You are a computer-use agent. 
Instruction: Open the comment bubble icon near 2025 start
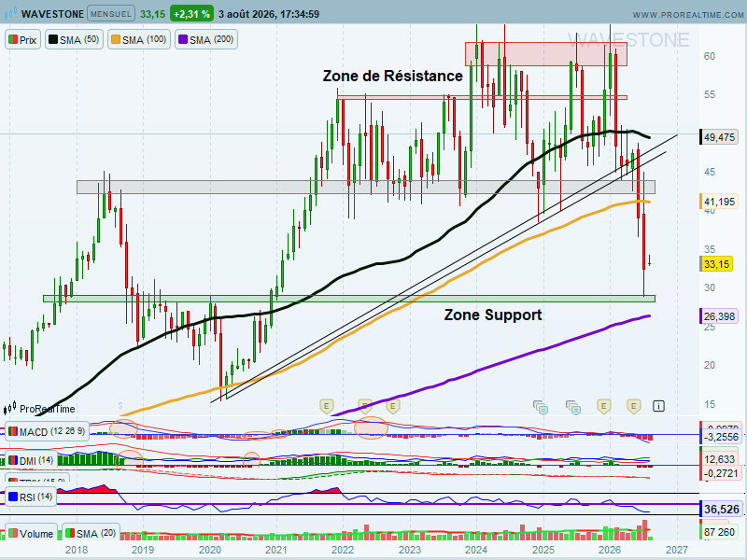pos(541,407)
